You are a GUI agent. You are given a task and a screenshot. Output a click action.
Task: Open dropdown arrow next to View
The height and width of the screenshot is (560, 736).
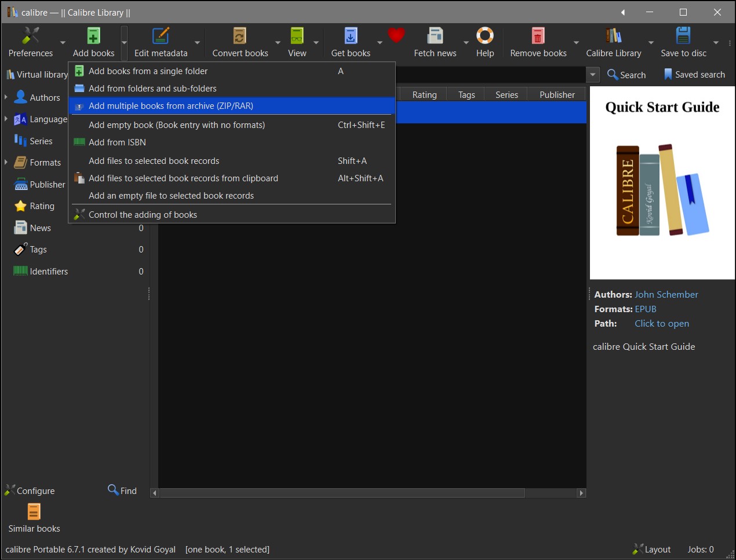point(316,42)
